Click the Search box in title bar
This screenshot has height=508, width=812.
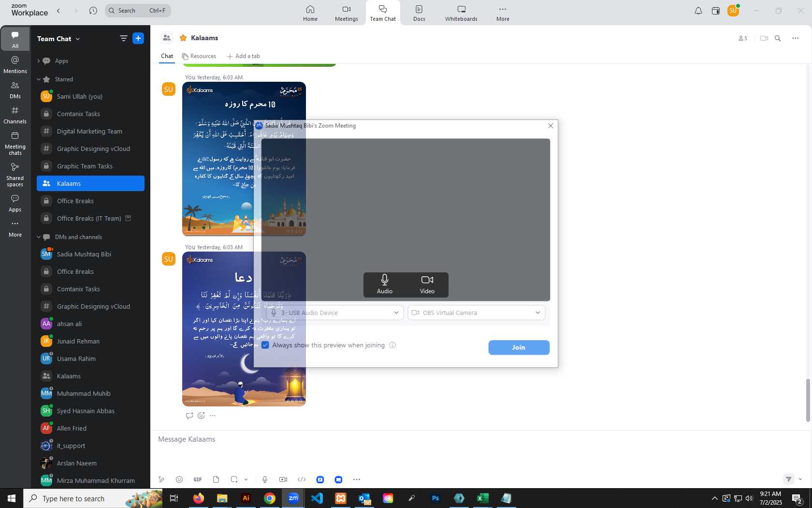(138, 11)
